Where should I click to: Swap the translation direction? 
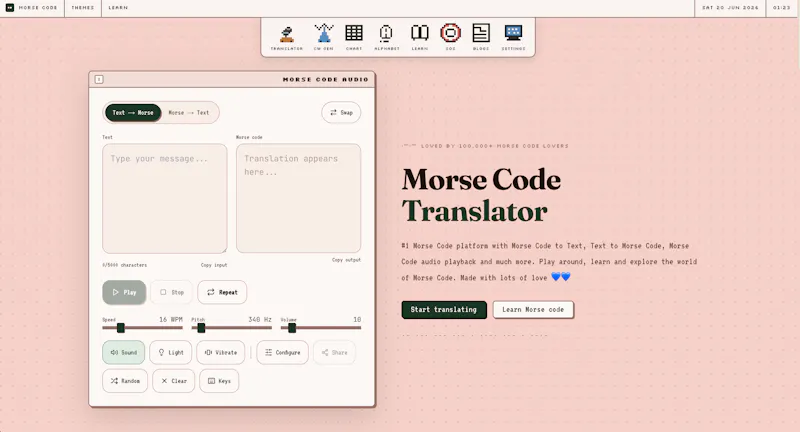[x=341, y=113]
